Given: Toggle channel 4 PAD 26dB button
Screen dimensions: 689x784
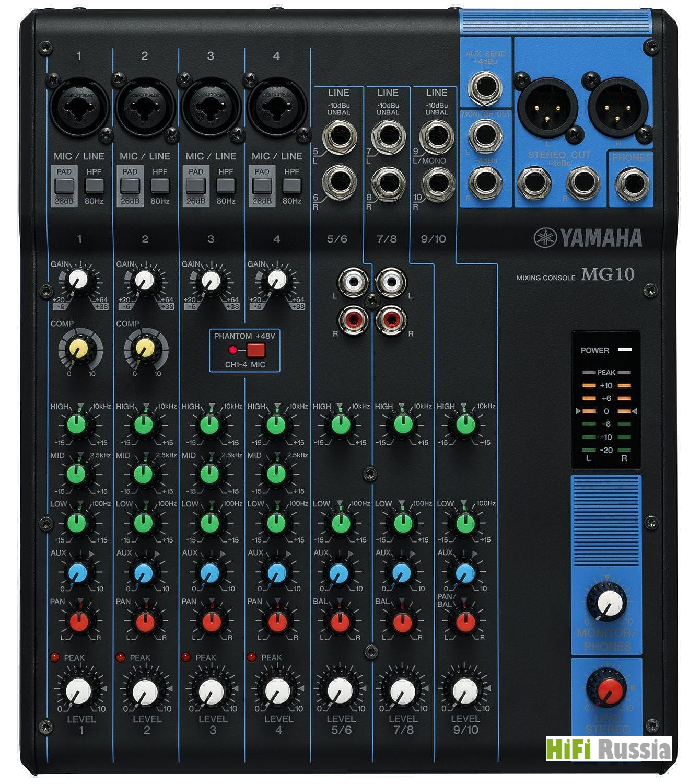Looking at the screenshot, I should 262,186.
